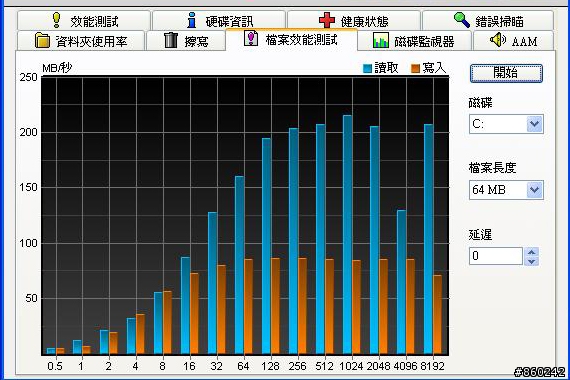This screenshot has width=570, height=380.
Task: Click the MB/秒 axis unit label
Action: coord(57,68)
